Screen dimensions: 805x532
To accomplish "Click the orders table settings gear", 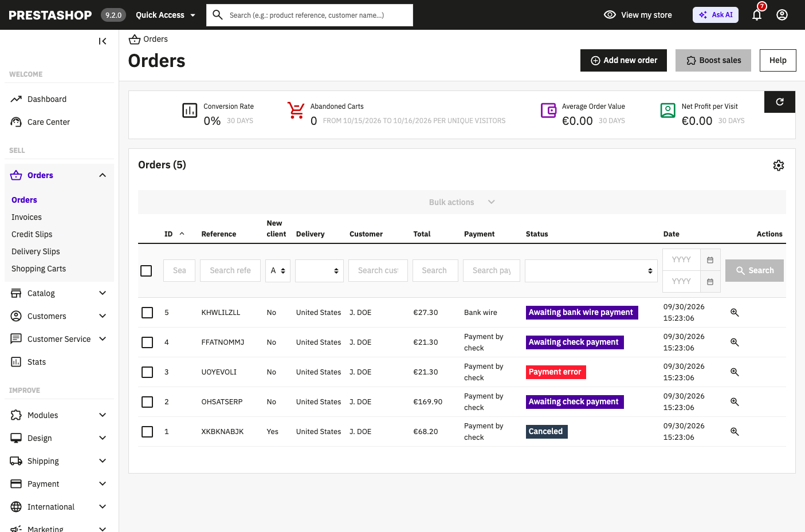I will (779, 165).
